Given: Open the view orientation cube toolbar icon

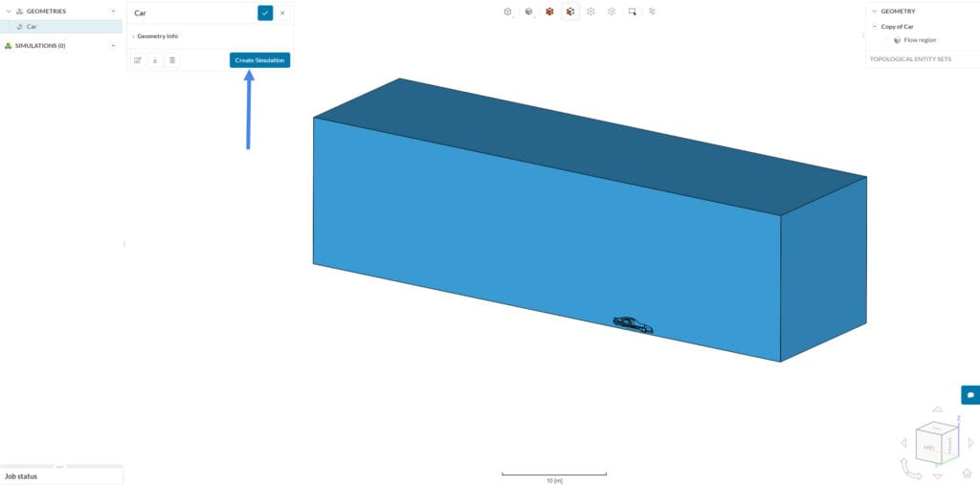Looking at the screenshot, I should [508, 11].
